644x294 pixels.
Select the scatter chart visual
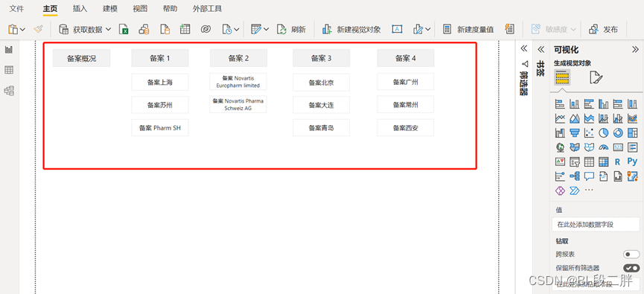589,132
